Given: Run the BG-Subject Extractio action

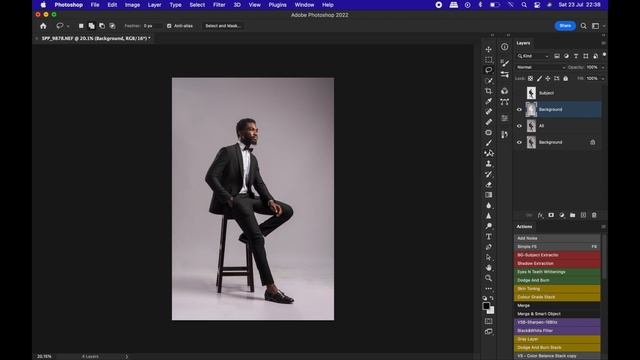Looking at the screenshot, I should 557,255.
